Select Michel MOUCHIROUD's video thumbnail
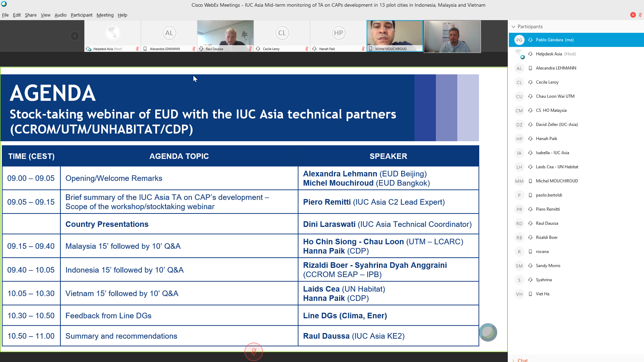This screenshot has width=644, height=362. click(395, 36)
